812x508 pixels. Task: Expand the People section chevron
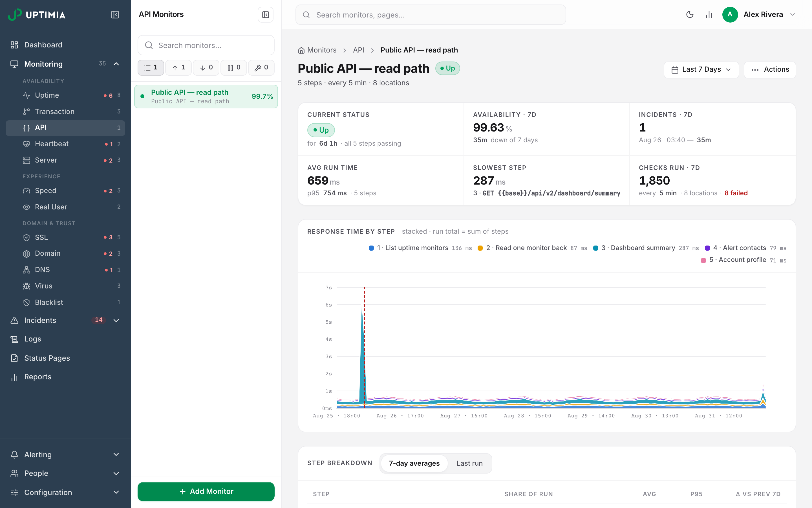[116, 473]
